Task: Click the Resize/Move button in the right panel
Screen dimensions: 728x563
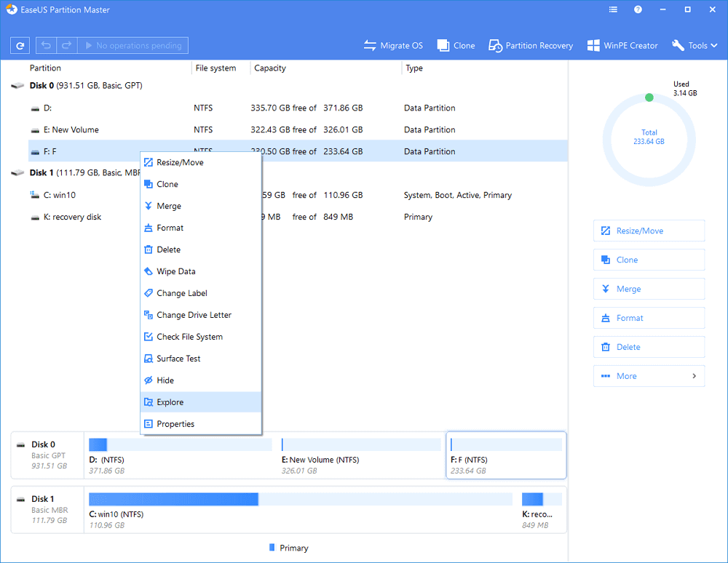Action: 649,231
